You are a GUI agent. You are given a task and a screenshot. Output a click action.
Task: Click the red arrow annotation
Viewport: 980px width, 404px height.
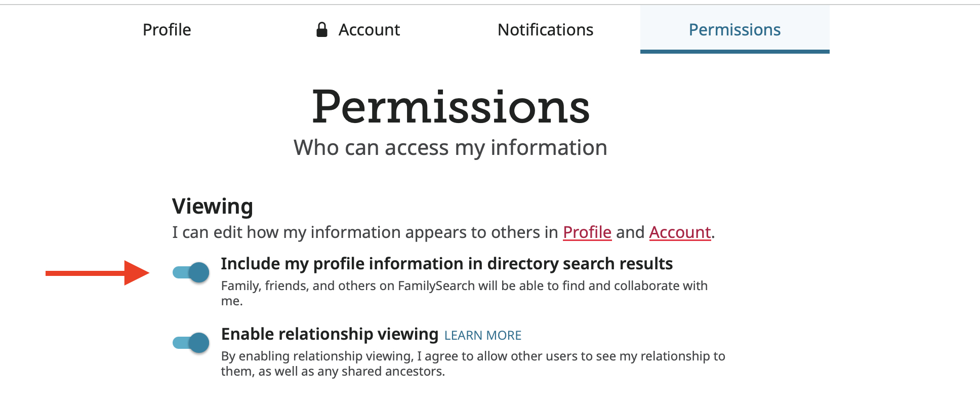[x=97, y=273]
